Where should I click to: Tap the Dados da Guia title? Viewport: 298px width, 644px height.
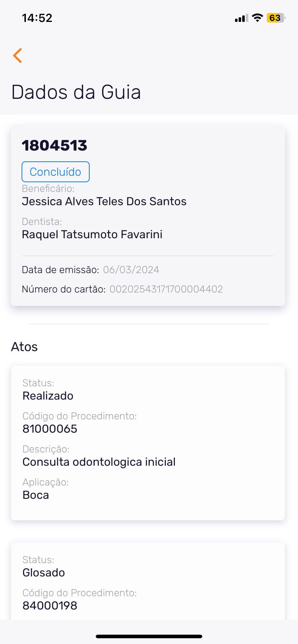pyautogui.click(x=76, y=92)
